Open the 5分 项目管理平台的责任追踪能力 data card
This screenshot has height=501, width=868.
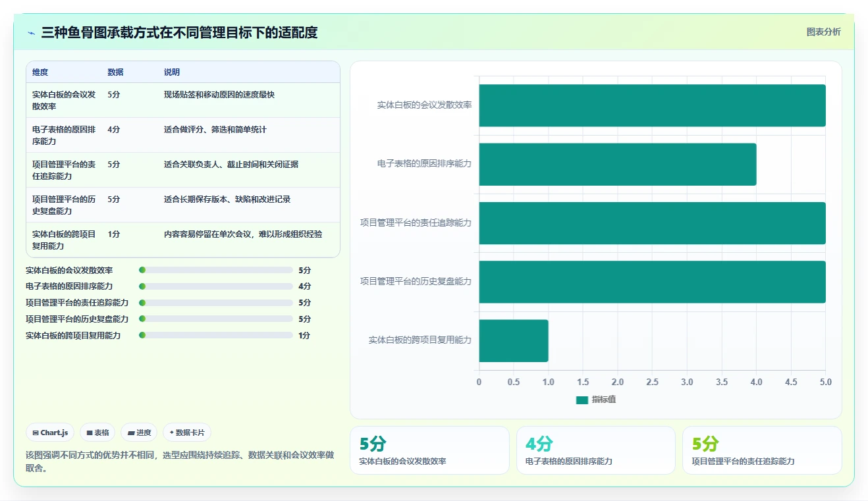(x=762, y=450)
